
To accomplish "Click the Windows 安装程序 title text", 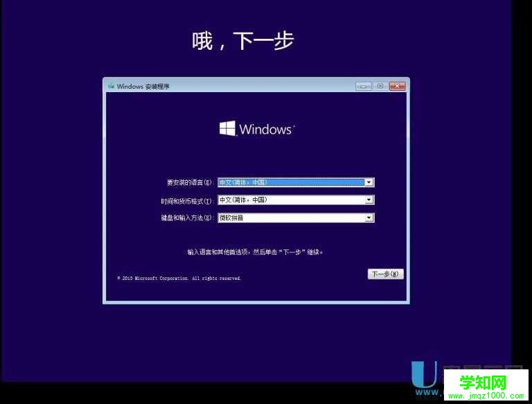I will 143,86.
